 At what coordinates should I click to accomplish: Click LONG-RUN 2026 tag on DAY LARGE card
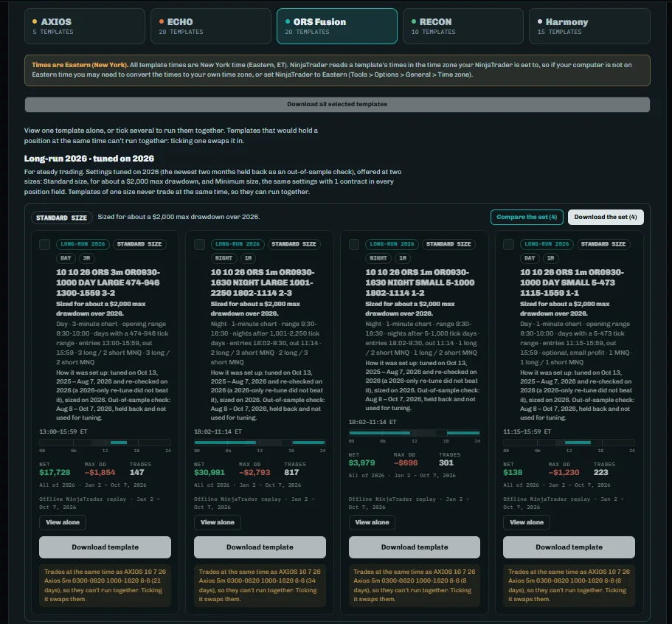[x=83, y=244]
